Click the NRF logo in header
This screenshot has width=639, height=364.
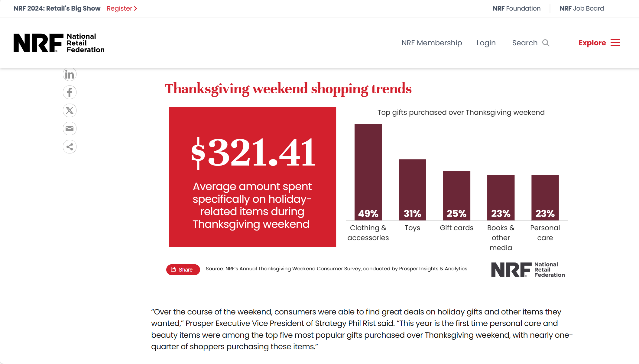[59, 43]
